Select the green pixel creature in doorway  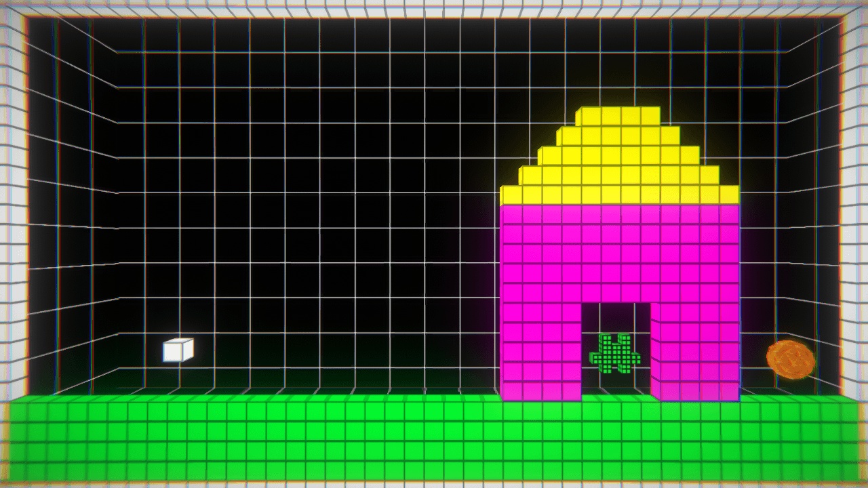pos(615,353)
